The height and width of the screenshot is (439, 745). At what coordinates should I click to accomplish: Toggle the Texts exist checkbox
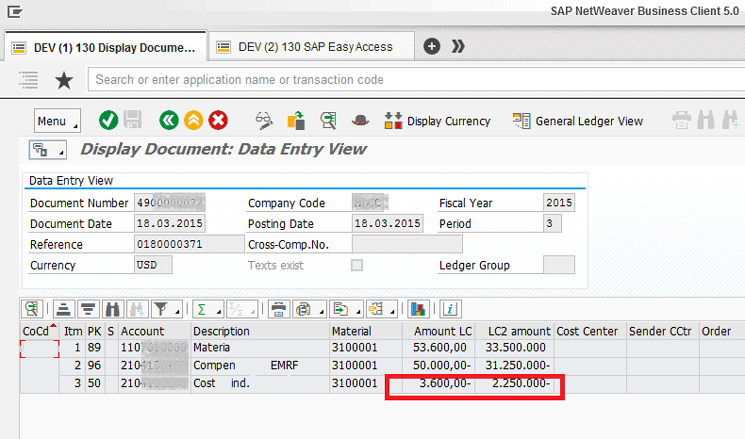(356, 265)
